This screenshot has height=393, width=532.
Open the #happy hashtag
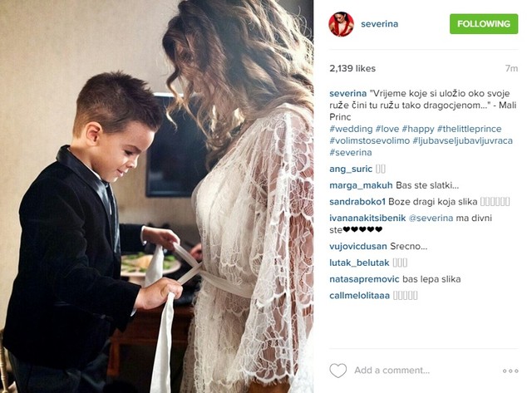(x=418, y=129)
